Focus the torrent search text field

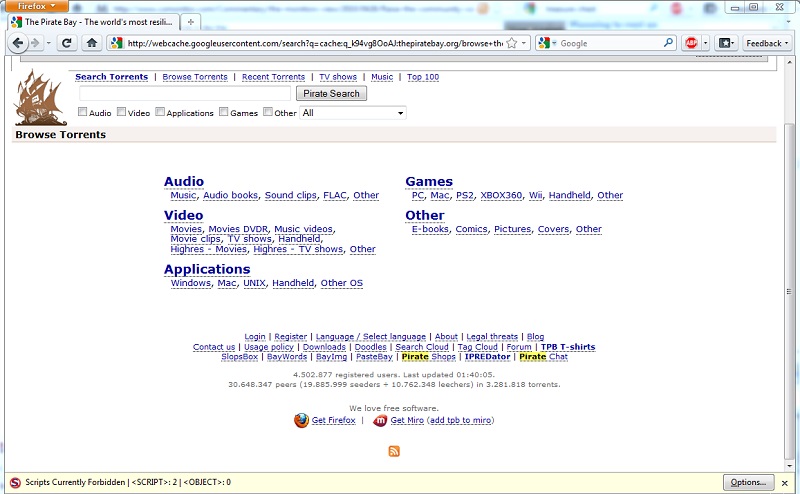pyautogui.click(x=185, y=93)
